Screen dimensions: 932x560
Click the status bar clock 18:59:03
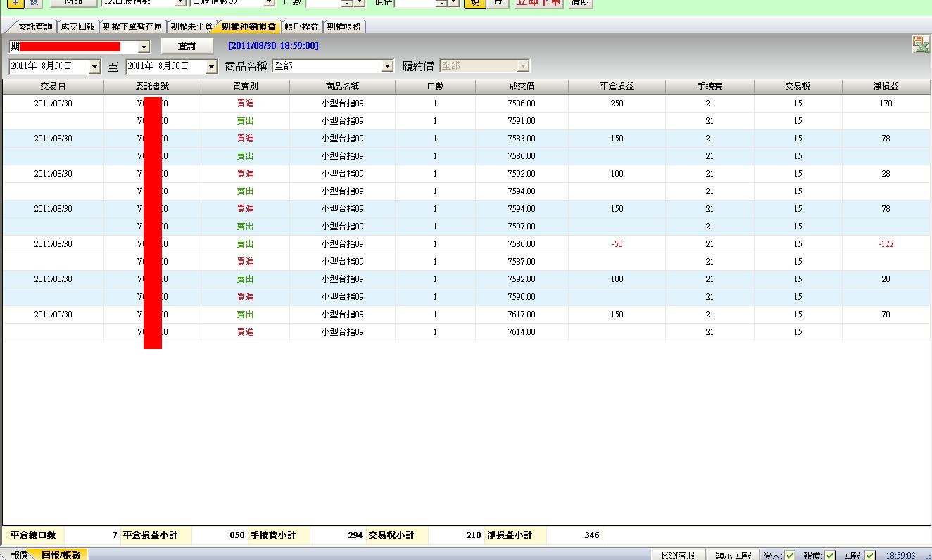pos(900,555)
